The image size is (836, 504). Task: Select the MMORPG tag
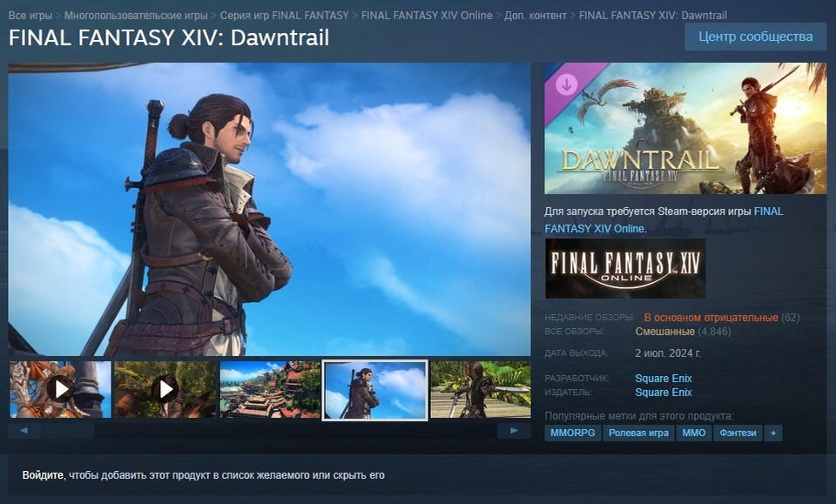tap(573, 433)
